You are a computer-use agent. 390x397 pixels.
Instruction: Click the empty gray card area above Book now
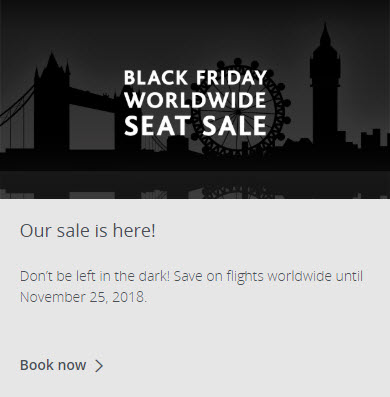195,330
